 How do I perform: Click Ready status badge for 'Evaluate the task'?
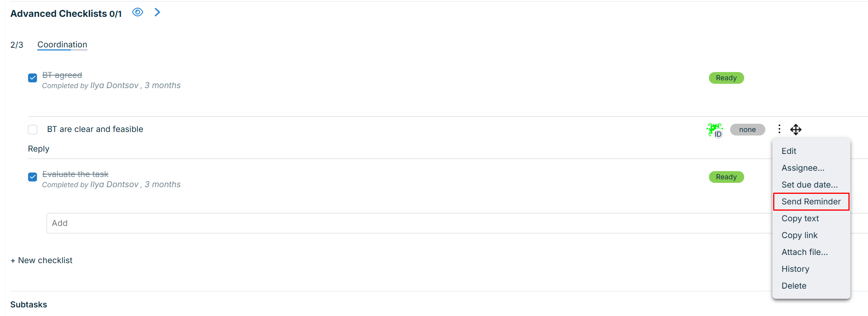coord(726,177)
